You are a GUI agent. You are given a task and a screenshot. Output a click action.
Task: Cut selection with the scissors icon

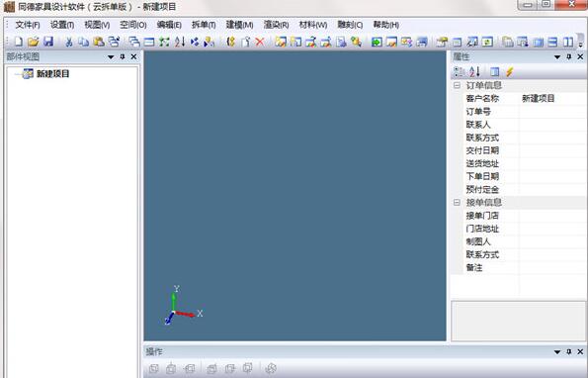click(68, 42)
